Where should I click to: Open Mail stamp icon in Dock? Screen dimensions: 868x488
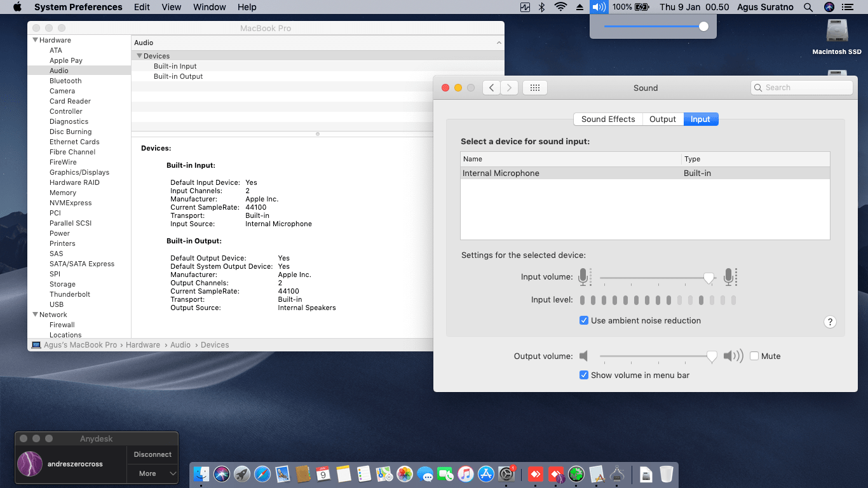coord(283,474)
